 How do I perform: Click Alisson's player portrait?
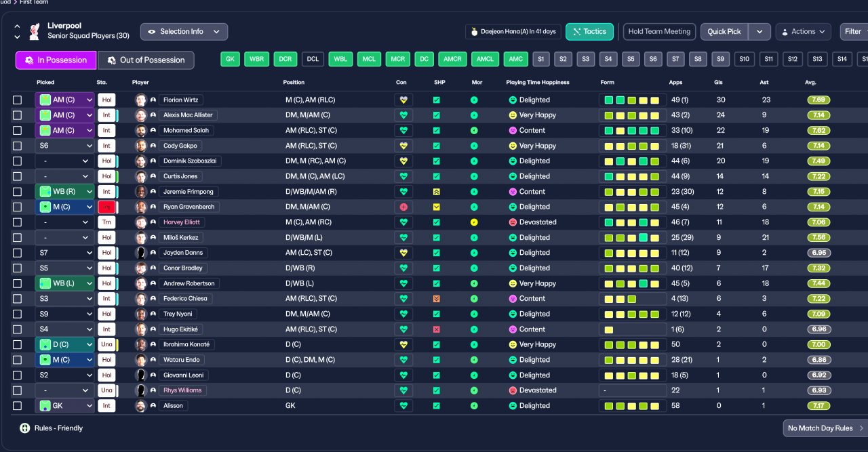click(x=141, y=406)
